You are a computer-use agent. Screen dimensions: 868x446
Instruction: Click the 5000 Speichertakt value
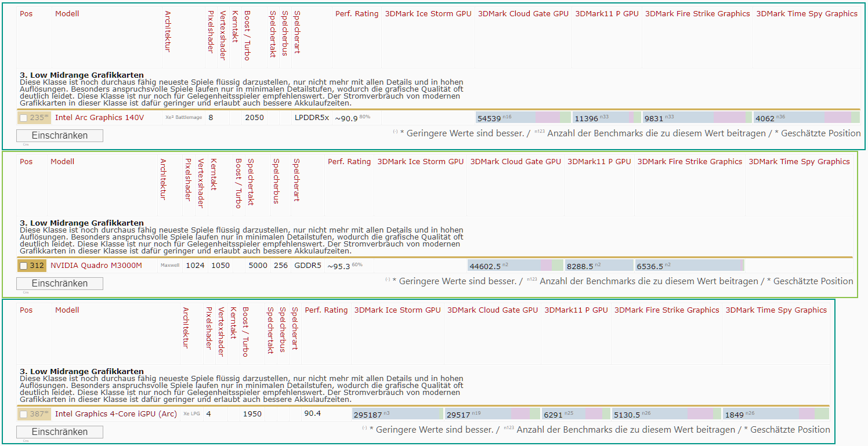(258, 266)
